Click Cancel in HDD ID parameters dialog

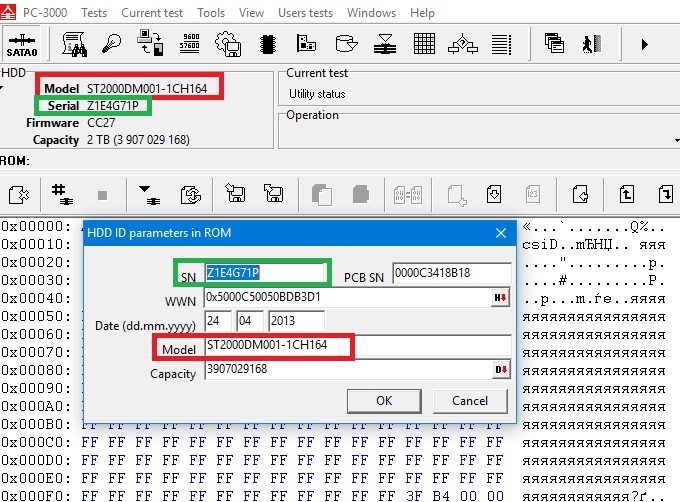click(470, 401)
